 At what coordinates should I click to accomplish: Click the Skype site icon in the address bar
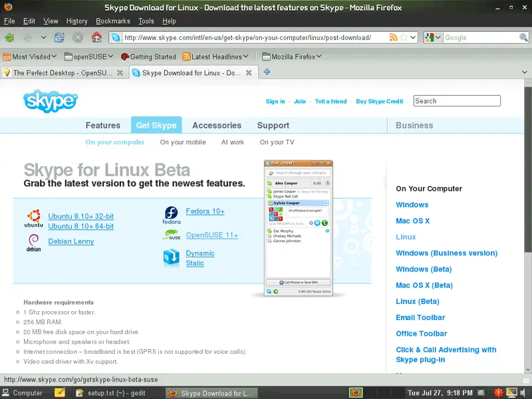pos(116,37)
